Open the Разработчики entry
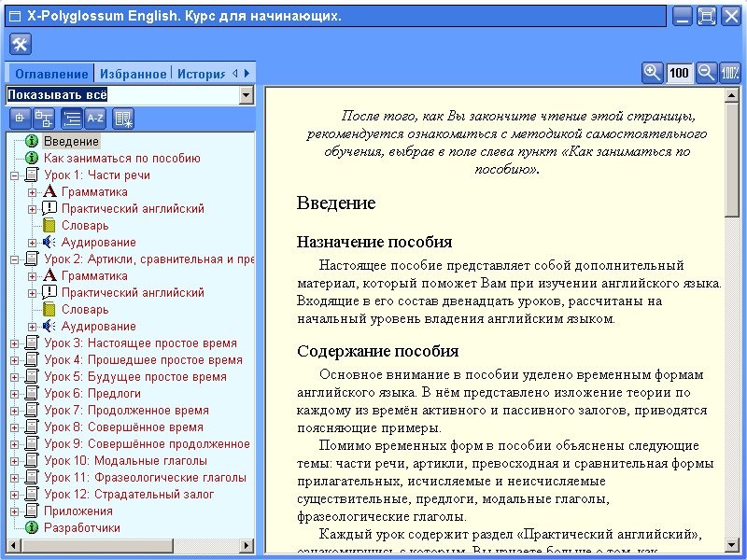747x560 pixels. [x=82, y=527]
